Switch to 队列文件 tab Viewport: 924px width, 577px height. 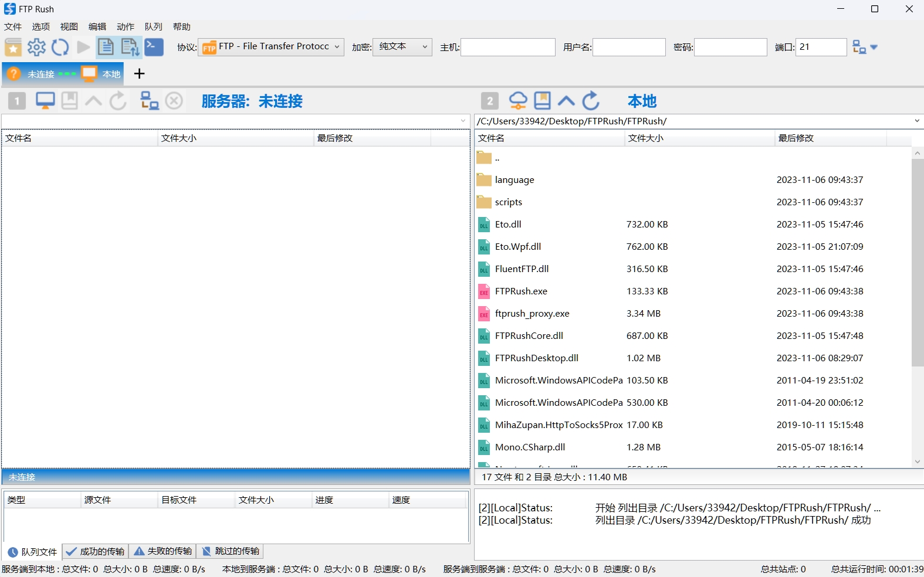(x=32, y=552)
